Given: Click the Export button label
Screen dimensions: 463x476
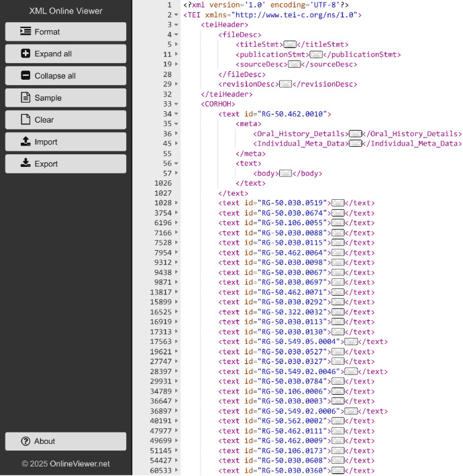Looking at the screenshot, I should coord(46,164).
